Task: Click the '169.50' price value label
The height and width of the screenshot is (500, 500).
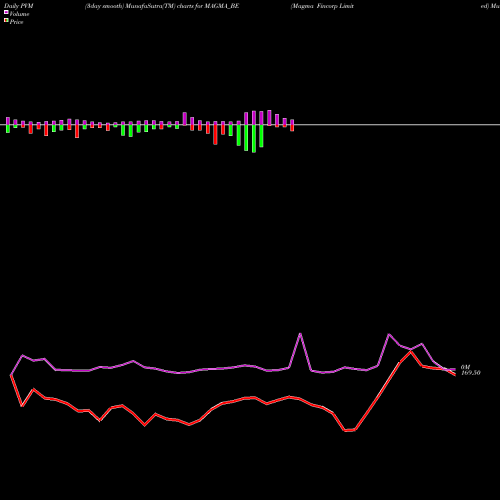Action: pos(471,373)
